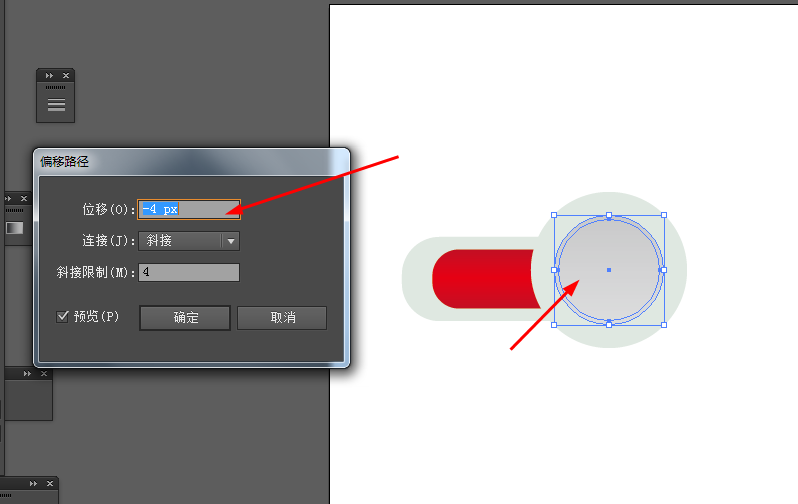Toggle the 预览(P) preview checkbox
The height and width of the screenshot is (504, 798).
click(62, 317)
